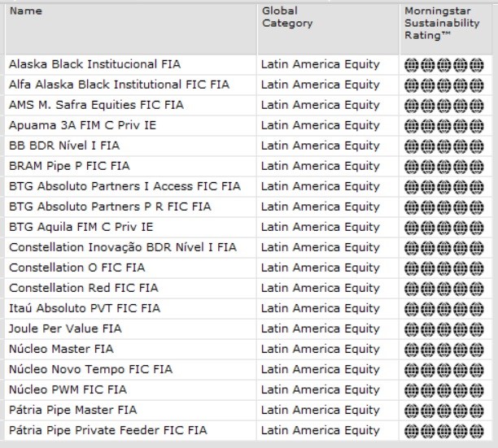Select BRAM Pipe P FIC FIA fund

coord(69,166)
